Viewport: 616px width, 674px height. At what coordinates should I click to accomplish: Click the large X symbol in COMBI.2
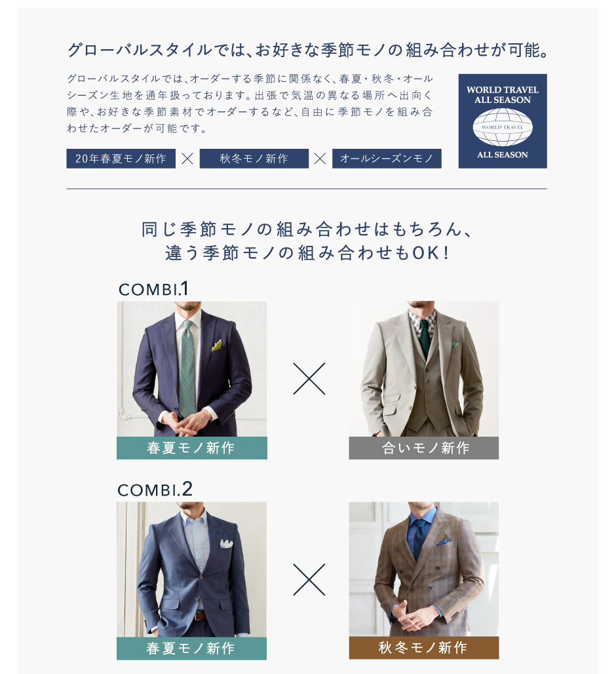coord(309,580)
